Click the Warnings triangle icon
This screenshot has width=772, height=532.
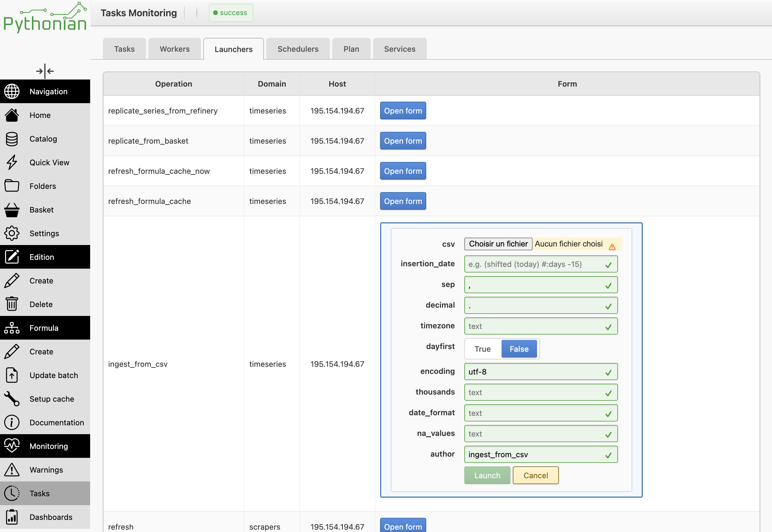(12, 470)
